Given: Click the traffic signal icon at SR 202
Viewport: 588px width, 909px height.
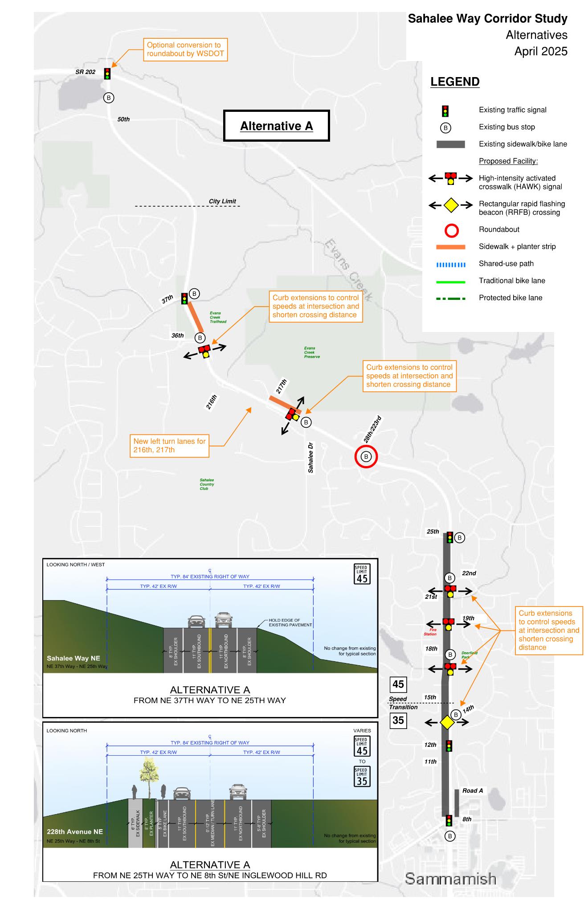Looking at the screenshot, I should 107,74.
